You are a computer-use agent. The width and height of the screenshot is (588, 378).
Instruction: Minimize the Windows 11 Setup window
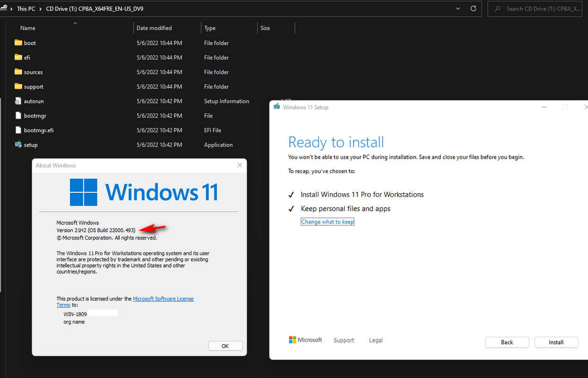544,107
